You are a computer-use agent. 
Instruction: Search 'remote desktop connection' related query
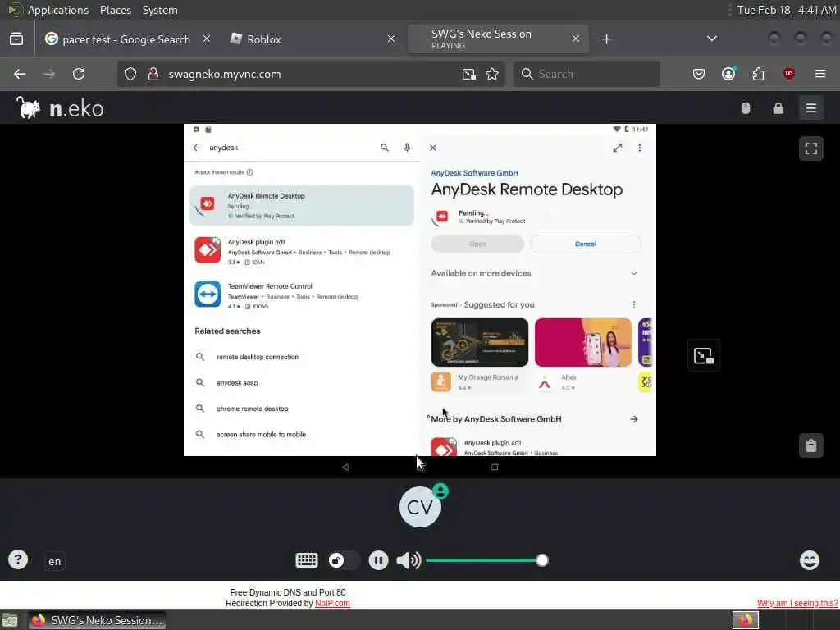[257, 357]
